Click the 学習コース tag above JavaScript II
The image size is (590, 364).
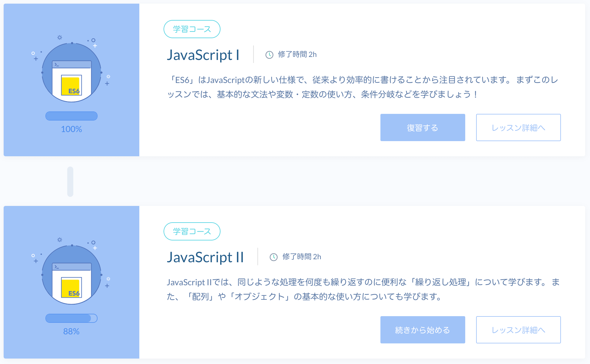click(x=192, y=231)
